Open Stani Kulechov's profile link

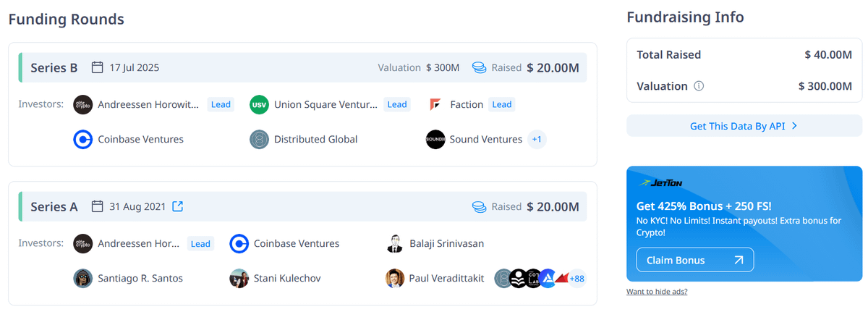(287, 279)
